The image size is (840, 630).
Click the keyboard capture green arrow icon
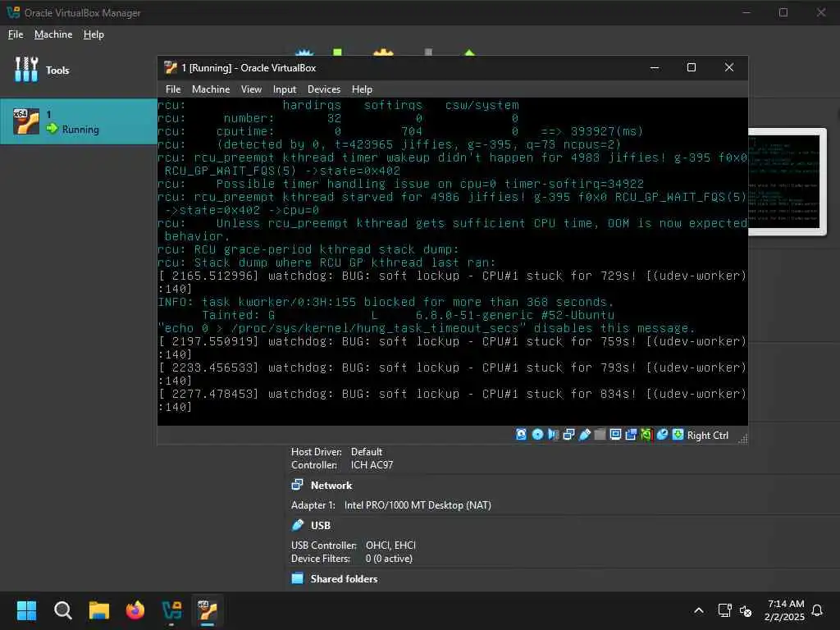coord(678,435)
